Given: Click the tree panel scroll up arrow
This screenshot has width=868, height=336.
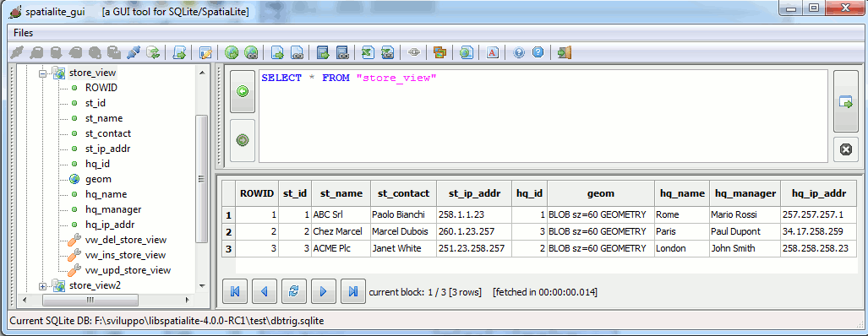Looking at the screenshot, I should click(202, 72).
